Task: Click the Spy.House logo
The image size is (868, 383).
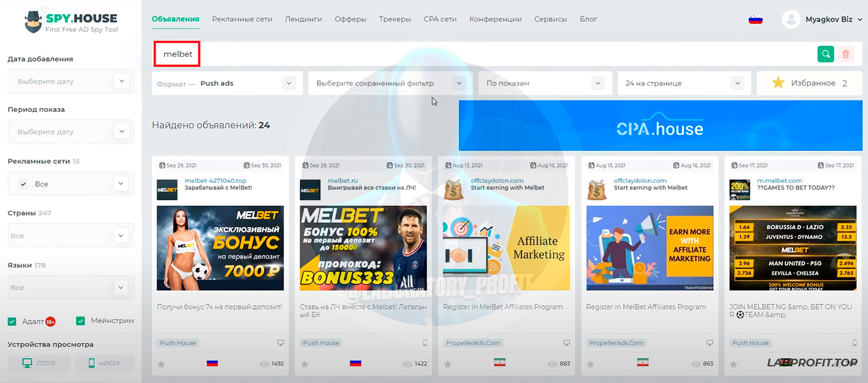Action: [70, 22]
